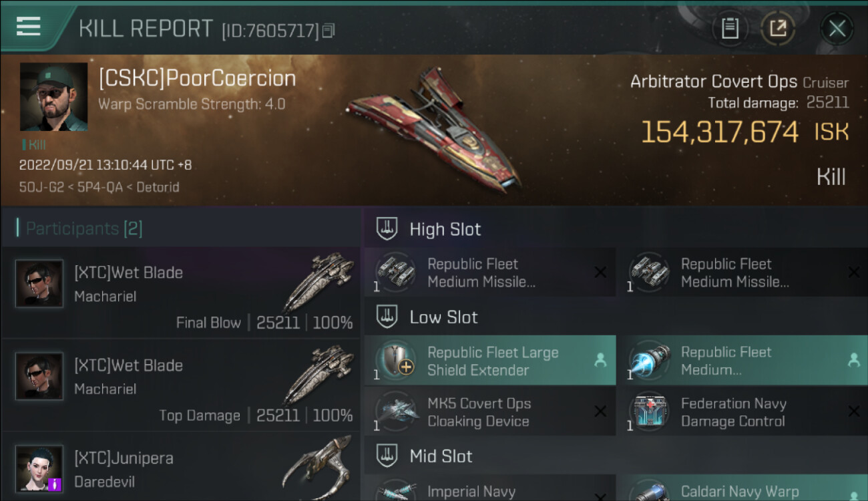Copy the kill report ID icon
868x501 pixels.
[329, 31]
